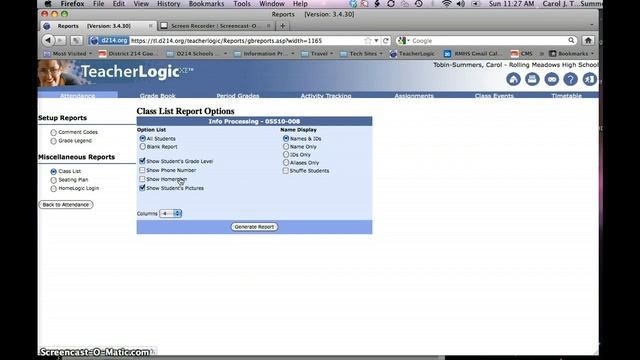Uncheck Show Student's Grade Level

point(142,161)
